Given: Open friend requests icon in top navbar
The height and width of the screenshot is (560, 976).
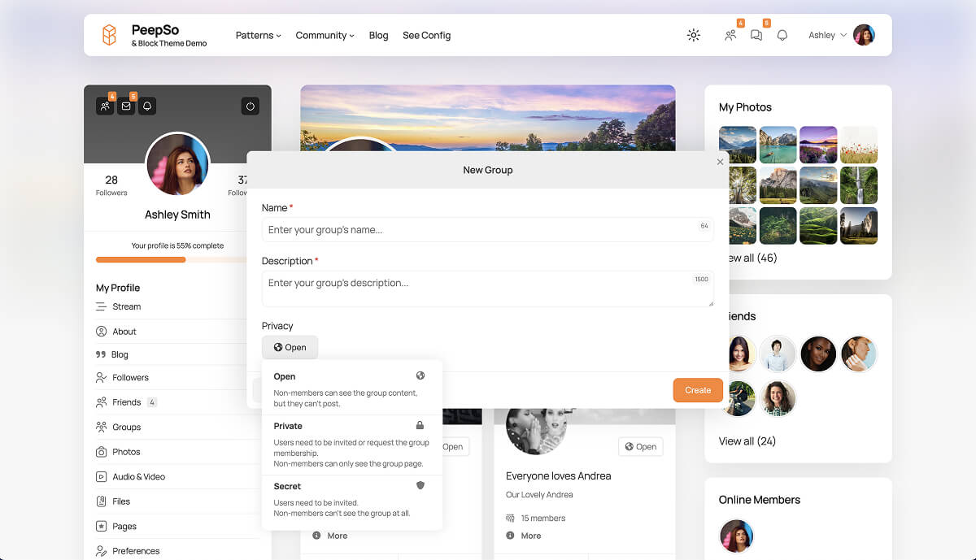Looking at the screenshot, I should (730, 35).
